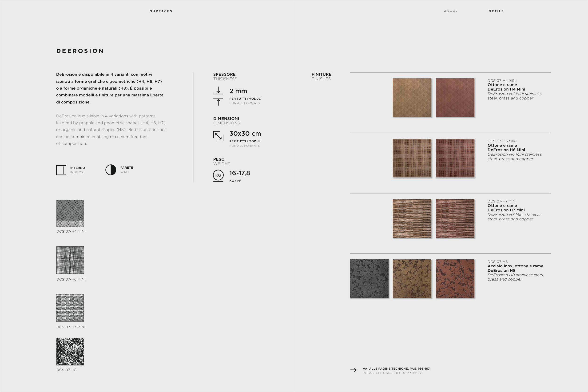Click the DETILE header label

pos(496,11)
